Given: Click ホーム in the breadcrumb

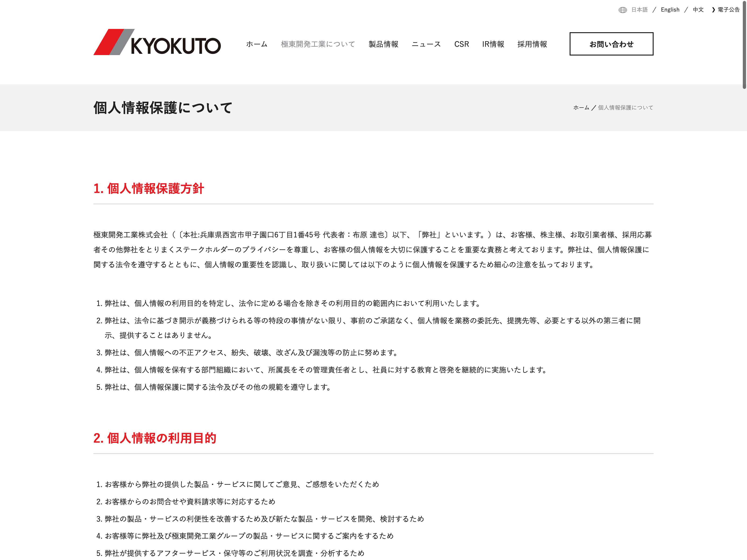Looking at the screenshot, I should (581, 108).
